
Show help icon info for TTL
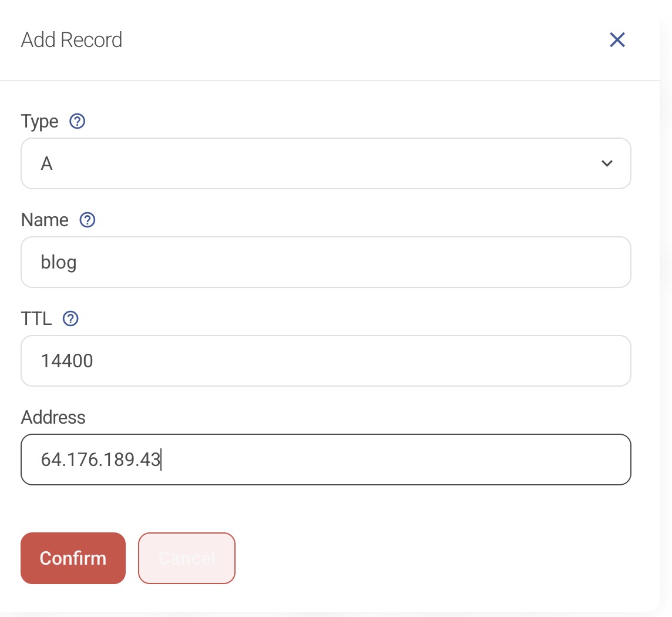[70, 319]
